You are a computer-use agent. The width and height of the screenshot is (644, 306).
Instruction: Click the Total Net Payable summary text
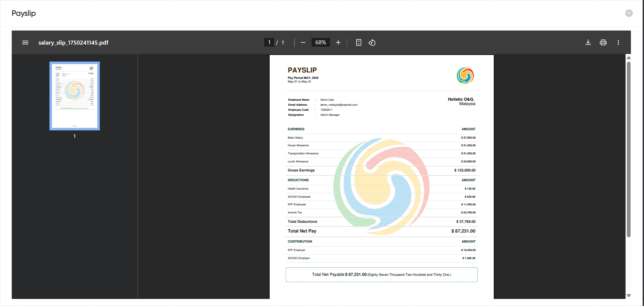pyautogui.click(x=382, y=274)
